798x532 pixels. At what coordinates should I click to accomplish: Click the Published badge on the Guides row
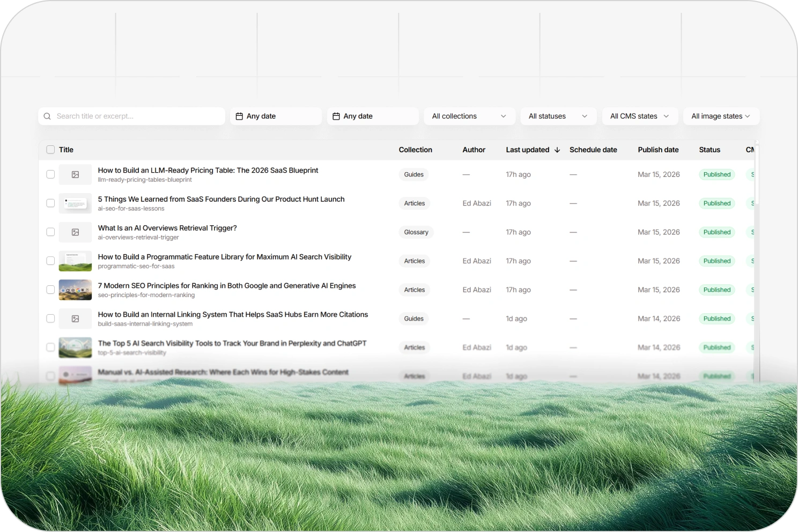pyautogui.click(x=716, y=174)
